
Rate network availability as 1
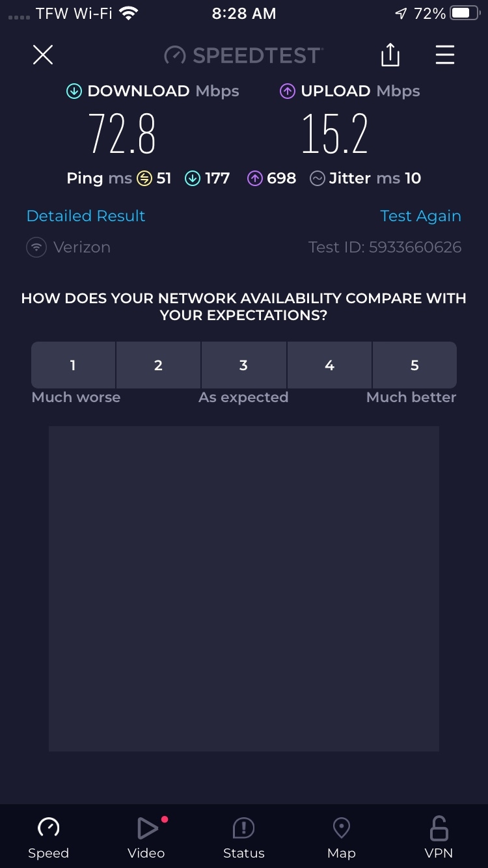click(x=73, y=365)
